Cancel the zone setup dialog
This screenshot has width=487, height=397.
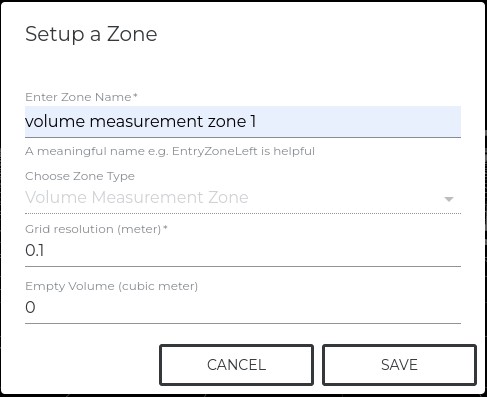(x=236, y=365)
